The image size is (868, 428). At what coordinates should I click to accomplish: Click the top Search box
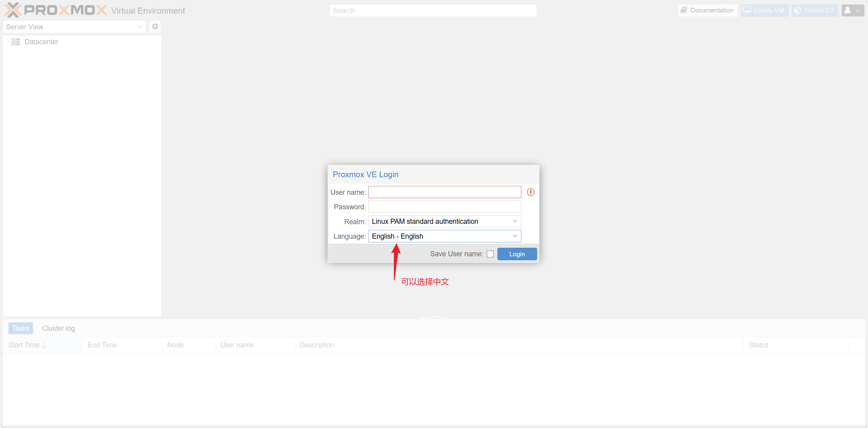coord(433,10)
